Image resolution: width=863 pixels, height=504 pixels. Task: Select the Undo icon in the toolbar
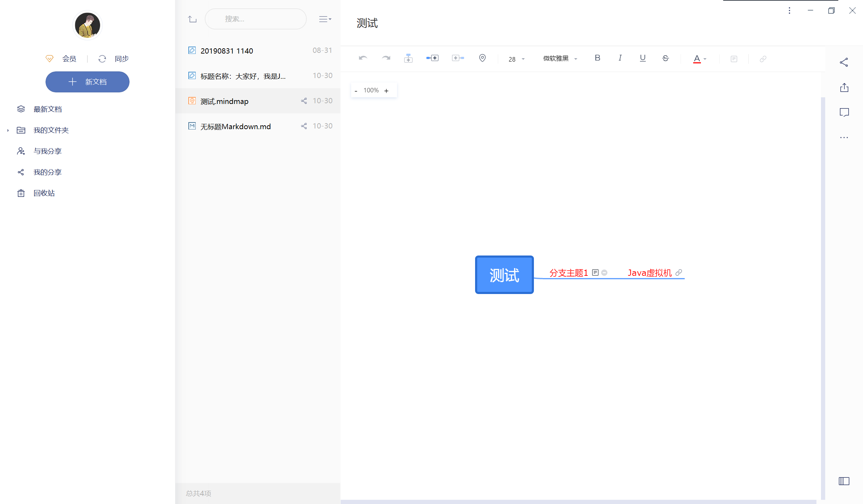[363, 58]
